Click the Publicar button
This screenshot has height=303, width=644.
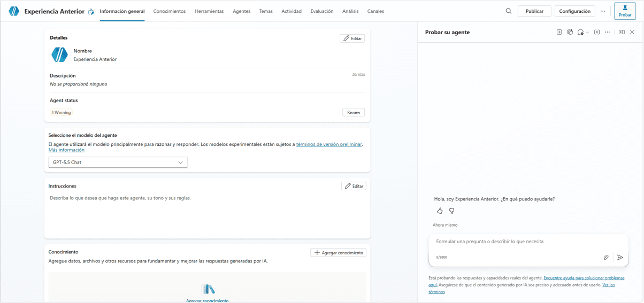coord(534,11)
